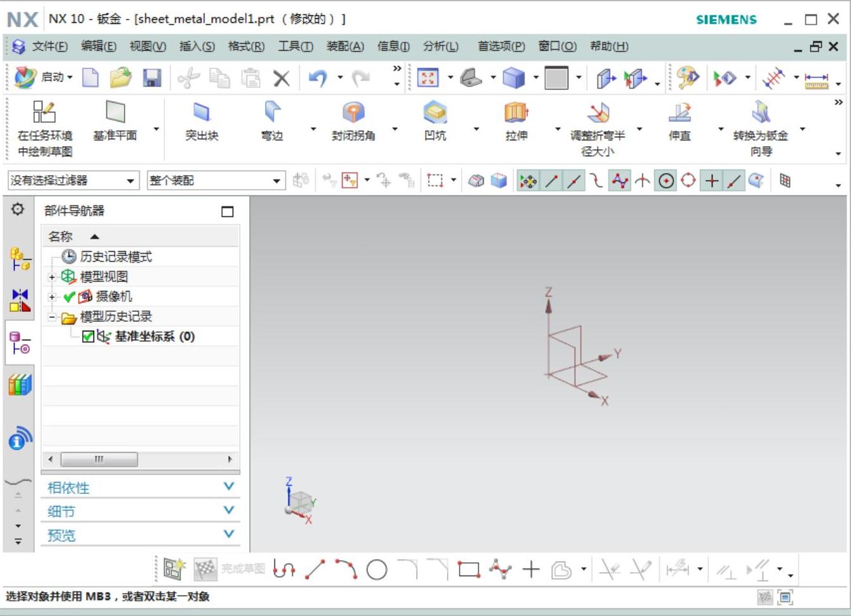Select the circle sketch tool
Screen dimensions: 851x616
pos(377,570)
